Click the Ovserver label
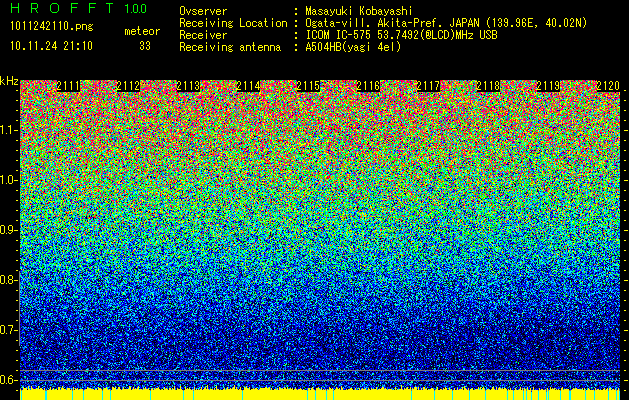This screenshot has width=629, height=400. [203, 11]
